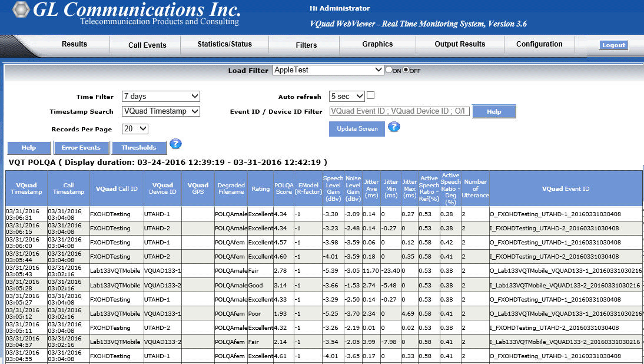Click the GL Communications hexagon logo icon
Viewport: 644px width, 364px height.
tap(21, 9)
